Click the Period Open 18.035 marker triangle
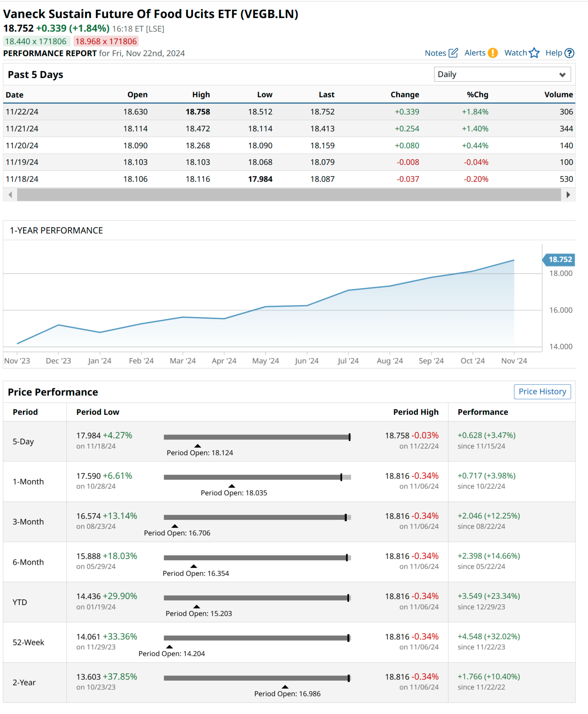Screen dimensions: 588x714 232,486
